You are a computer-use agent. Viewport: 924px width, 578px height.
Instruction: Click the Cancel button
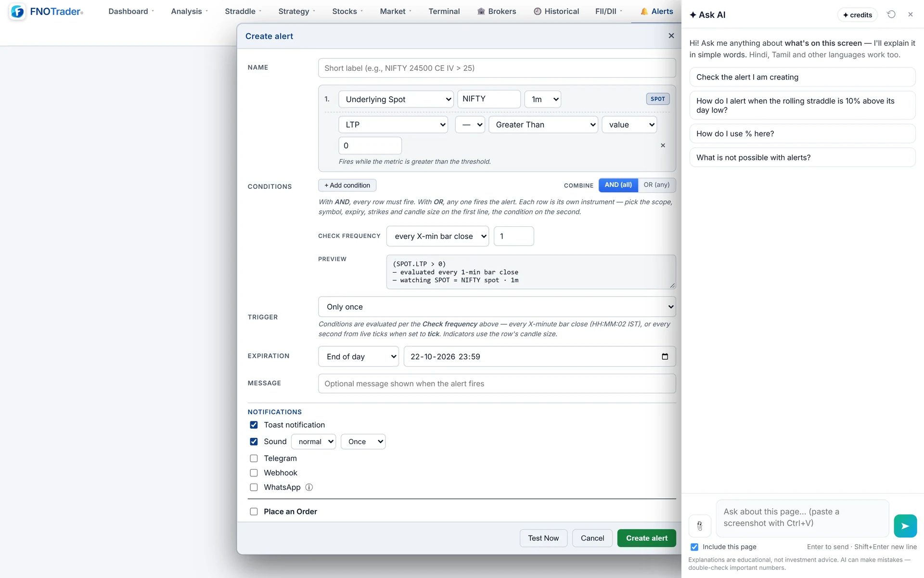tap(592, 538)
